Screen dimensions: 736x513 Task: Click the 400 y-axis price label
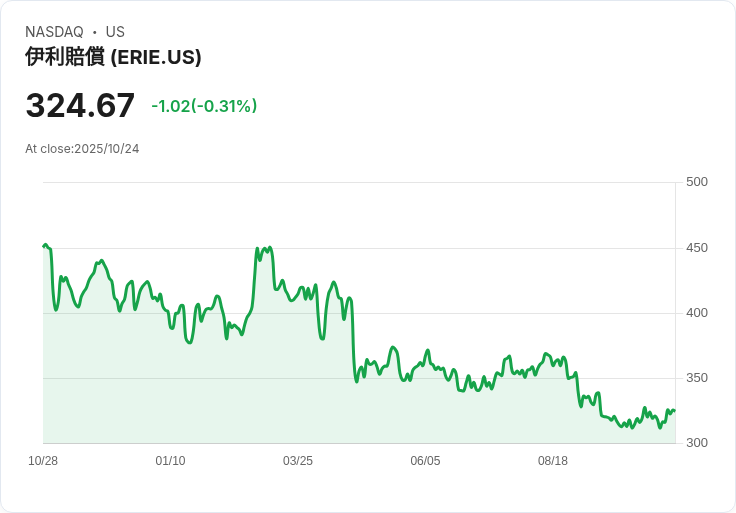pyautogui.click(x=697, y=313)
